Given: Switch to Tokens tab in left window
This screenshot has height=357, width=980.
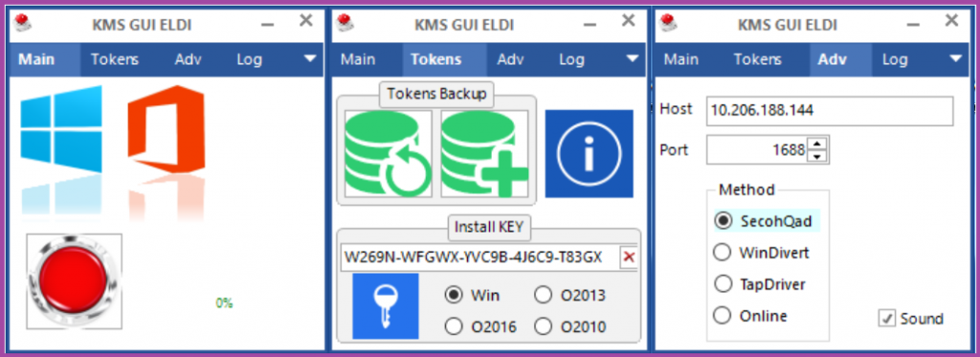Looking at the screenshot, I should coord(115,59).
